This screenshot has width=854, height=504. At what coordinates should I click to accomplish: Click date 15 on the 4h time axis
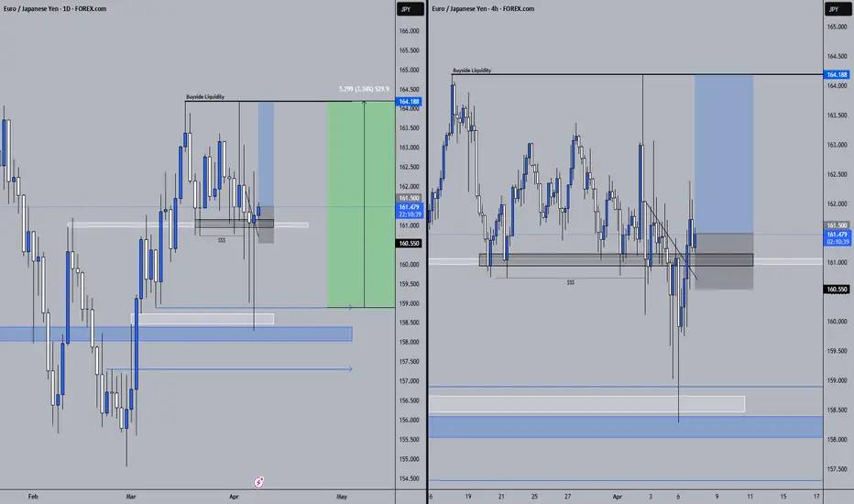(x=783, y=497)
